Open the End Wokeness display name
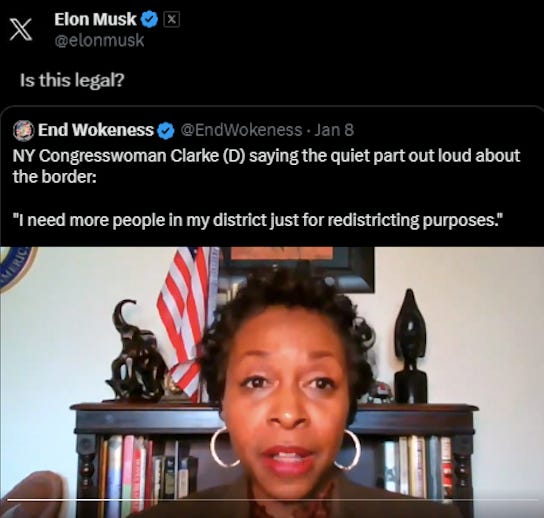This screenshot has height=518, width=544. point(95,130)
